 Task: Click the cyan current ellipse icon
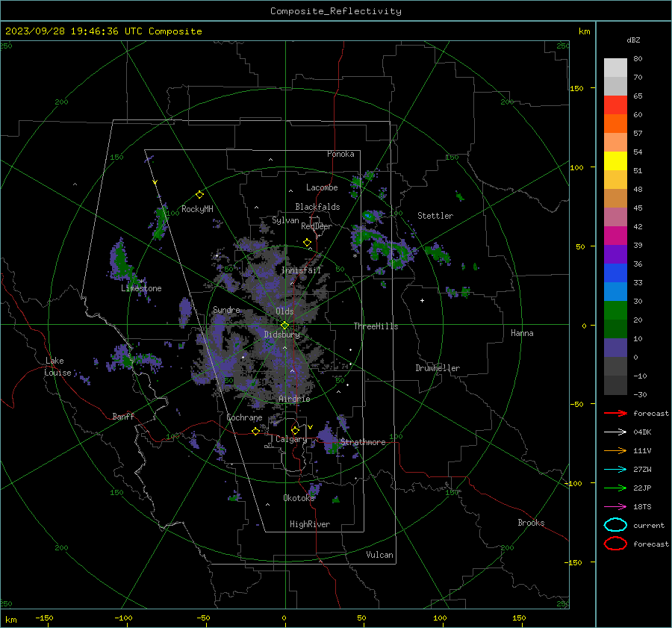tap(615, 525)
